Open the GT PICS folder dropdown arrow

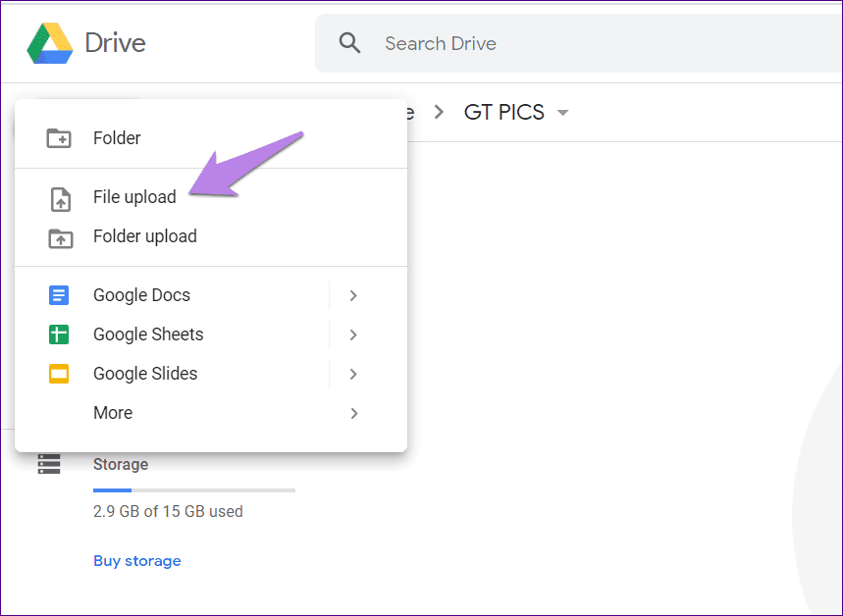563,113
